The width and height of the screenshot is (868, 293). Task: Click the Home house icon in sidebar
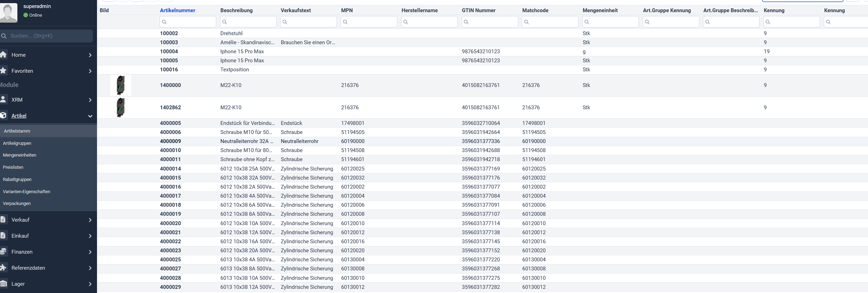tap(3, 55)
